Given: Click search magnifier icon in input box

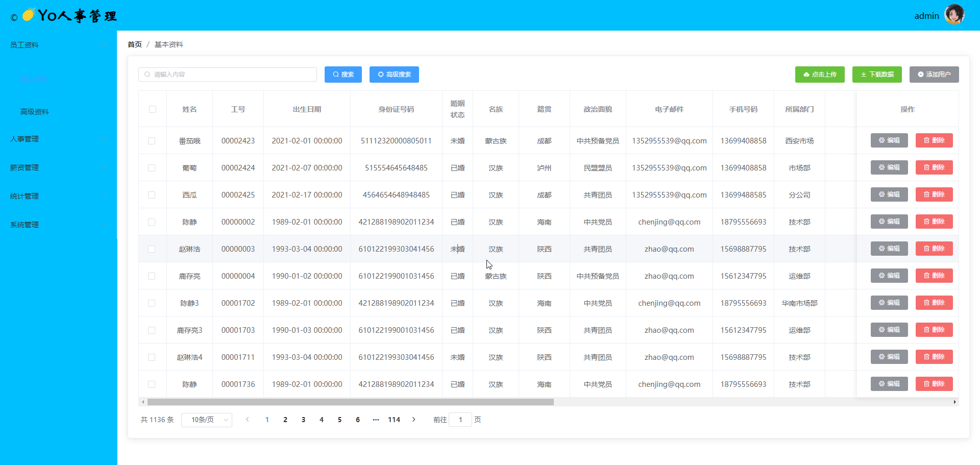Looking at the screenshot, I should coord(148,75).
